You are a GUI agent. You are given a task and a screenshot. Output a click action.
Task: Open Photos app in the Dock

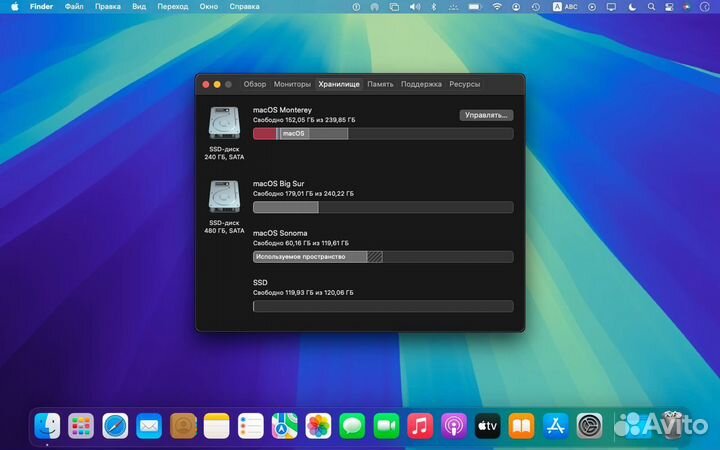point(318,426)
